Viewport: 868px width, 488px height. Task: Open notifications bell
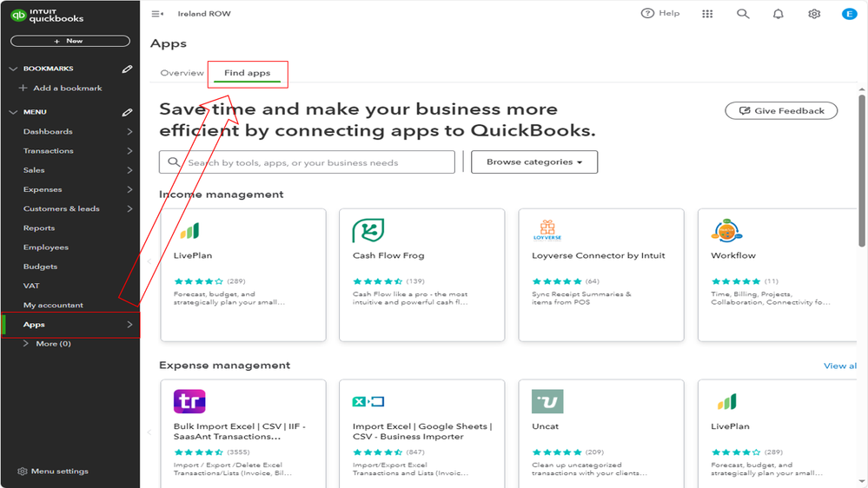pos(779,14)
